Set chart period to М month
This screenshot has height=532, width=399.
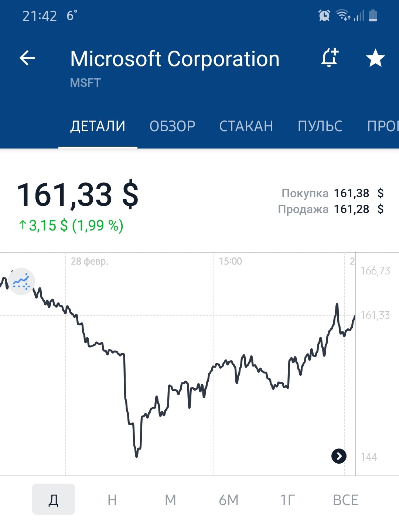coord(170,500)
